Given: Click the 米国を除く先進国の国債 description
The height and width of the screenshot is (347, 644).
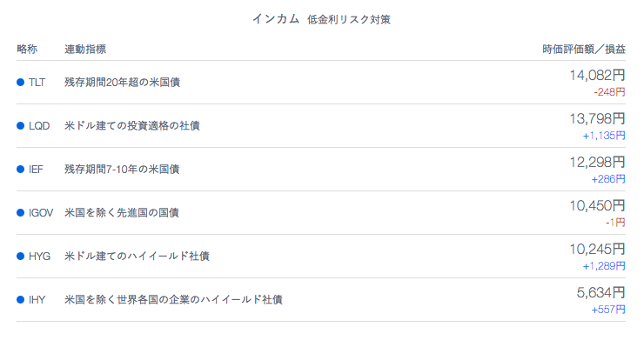Looking at the screenshot, I should [x=122, y=213].
